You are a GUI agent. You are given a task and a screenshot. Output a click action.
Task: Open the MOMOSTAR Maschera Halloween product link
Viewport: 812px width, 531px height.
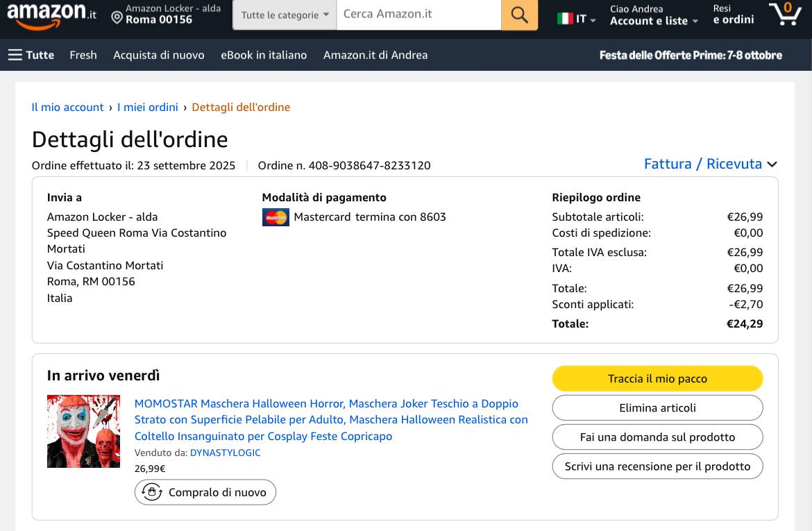coord(331,420)
